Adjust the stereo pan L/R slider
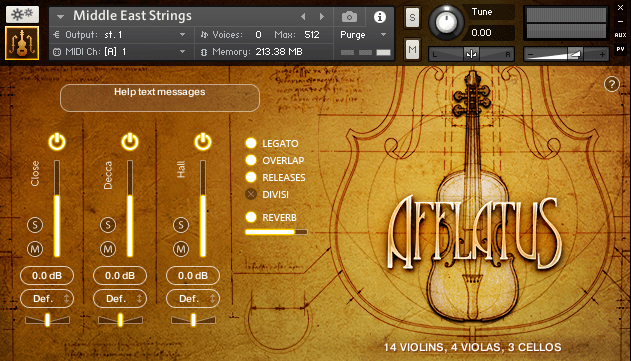 point(471,54)
